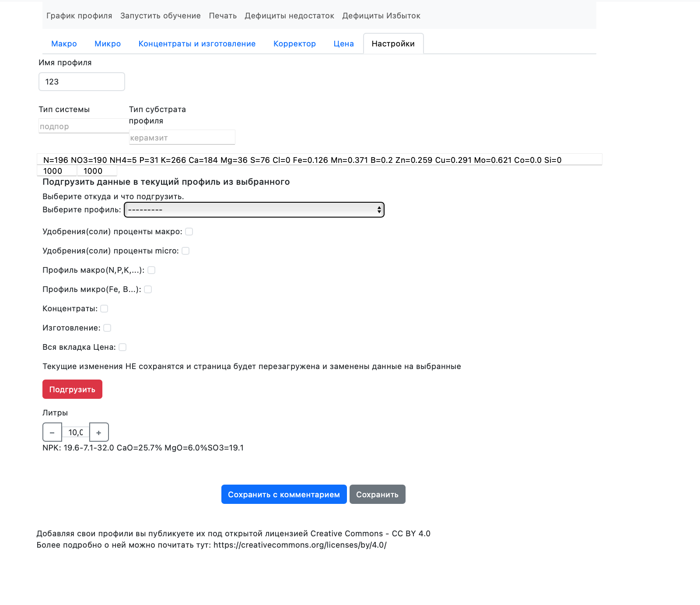Enable the Концентраты checkbox

104,309
